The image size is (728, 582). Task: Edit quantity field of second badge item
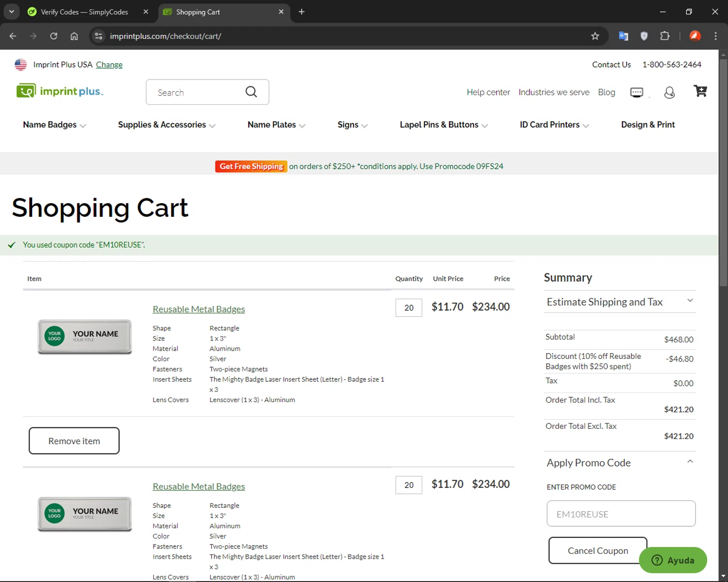tap(409, 485)
